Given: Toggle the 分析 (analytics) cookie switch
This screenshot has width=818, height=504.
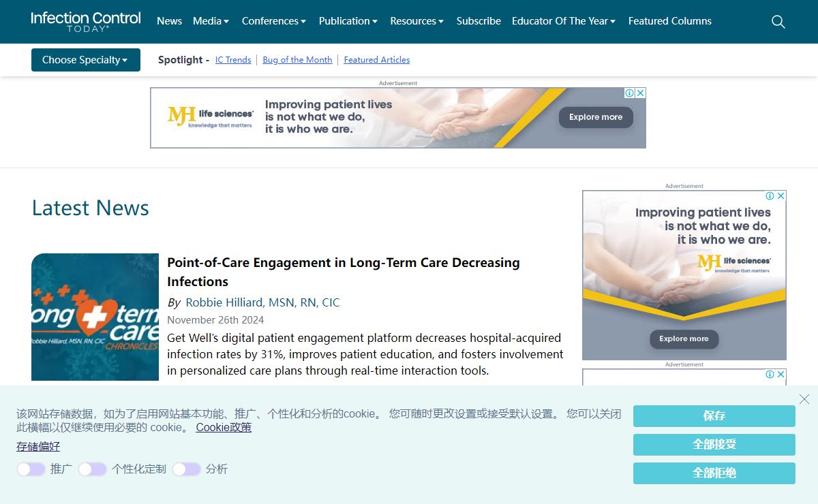Looking at the screenshot, I should [186, 469].
